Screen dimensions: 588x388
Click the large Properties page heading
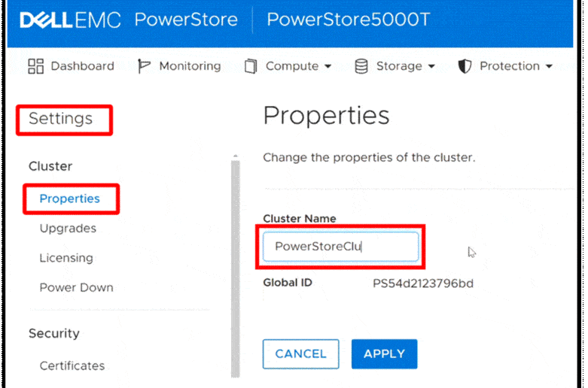point(326,116)
